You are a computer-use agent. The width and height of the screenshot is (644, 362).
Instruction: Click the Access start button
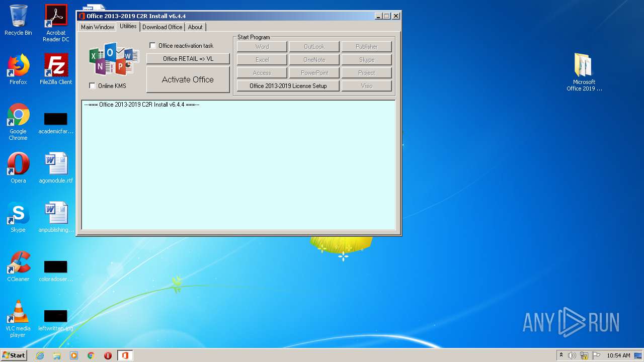[x=262, y=73]
